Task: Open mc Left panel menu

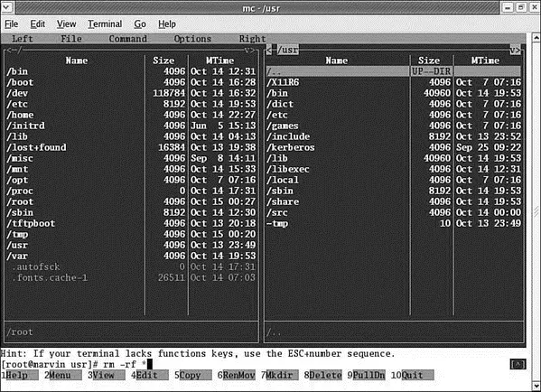Action: point(23,39)
